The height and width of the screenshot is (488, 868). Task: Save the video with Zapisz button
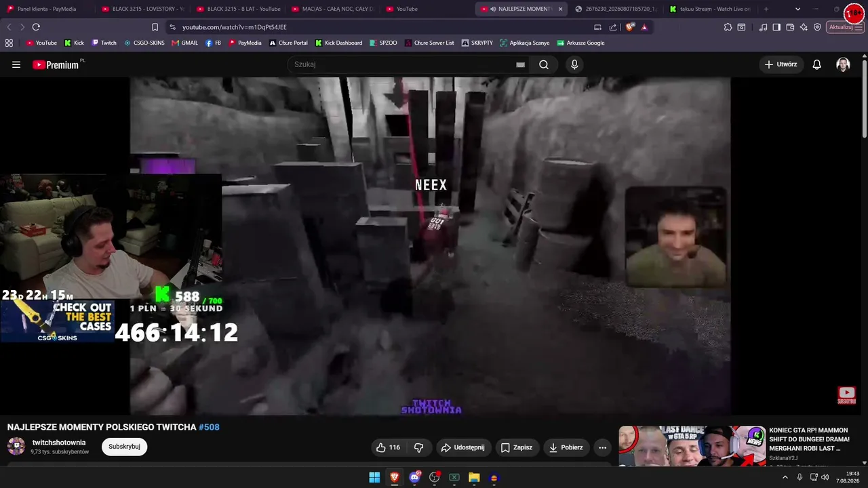517,447
